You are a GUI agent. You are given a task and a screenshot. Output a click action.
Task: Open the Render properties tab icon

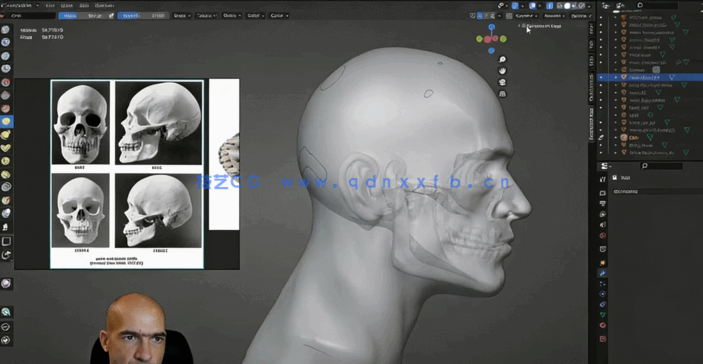point(603,193)
